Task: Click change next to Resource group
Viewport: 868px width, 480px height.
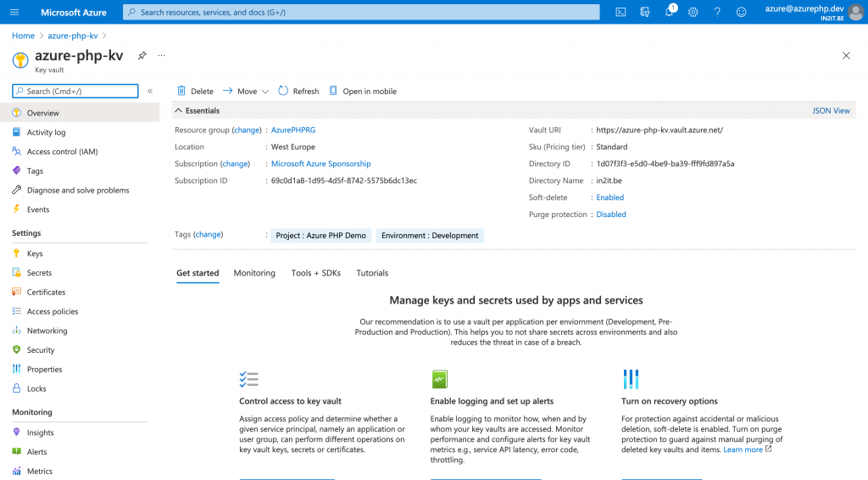Action: [x=247, y=130]
